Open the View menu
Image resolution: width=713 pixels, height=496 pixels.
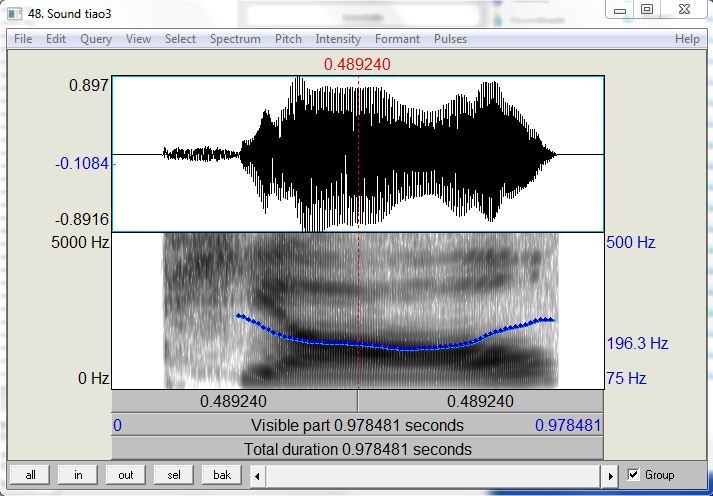pos(138,39)
